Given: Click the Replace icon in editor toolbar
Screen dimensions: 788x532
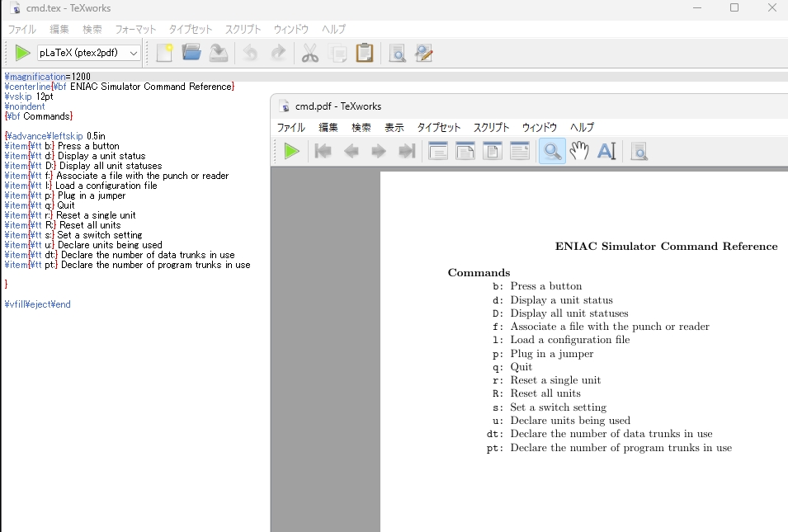Looking at the screenshot, I should pos(424,54).
